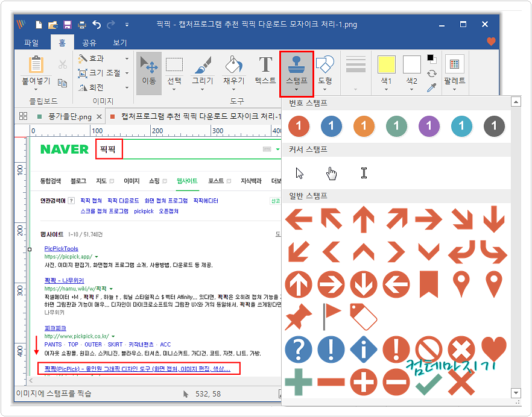Open the Palette button
532x417 pixels.
pos(454,72)
